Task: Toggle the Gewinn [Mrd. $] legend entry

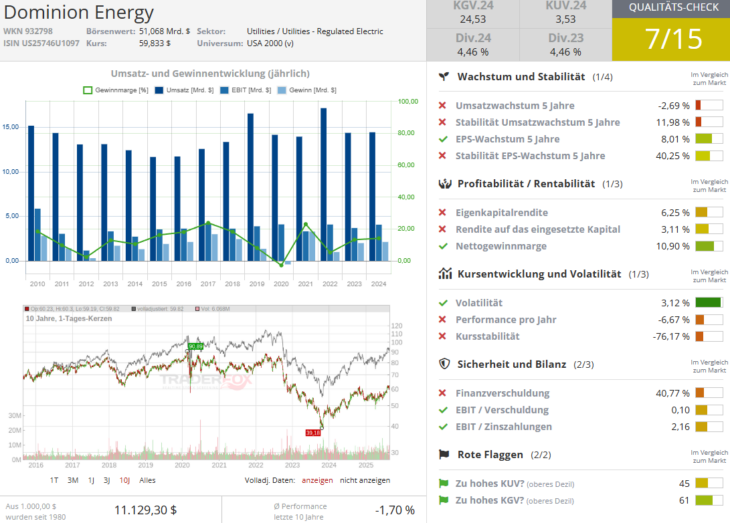Action: pos(307,90)
